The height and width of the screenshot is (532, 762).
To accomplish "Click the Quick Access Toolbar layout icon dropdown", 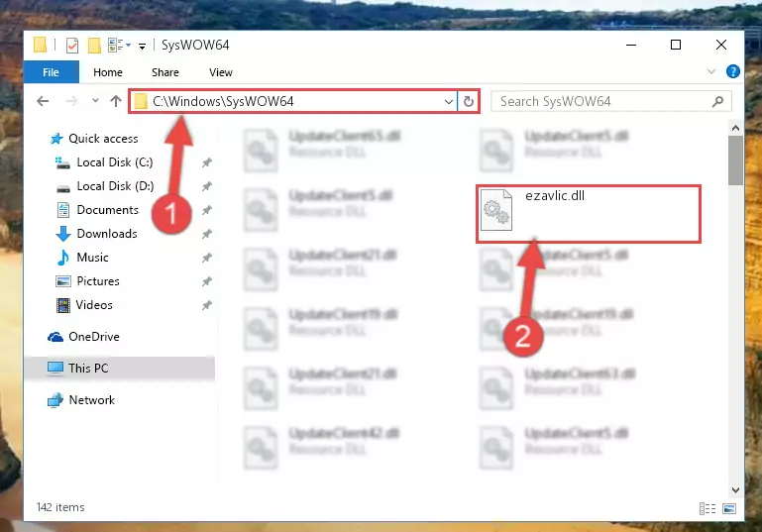I will coord(119,46).
